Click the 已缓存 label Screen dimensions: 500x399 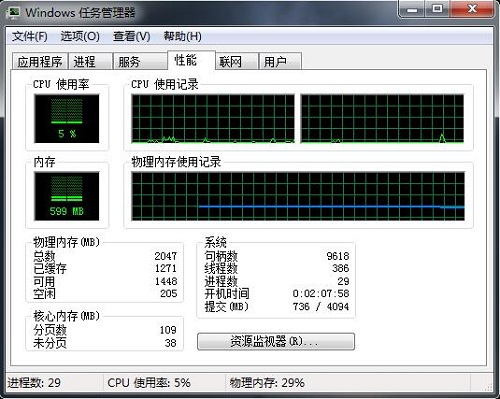coord(50,268)
